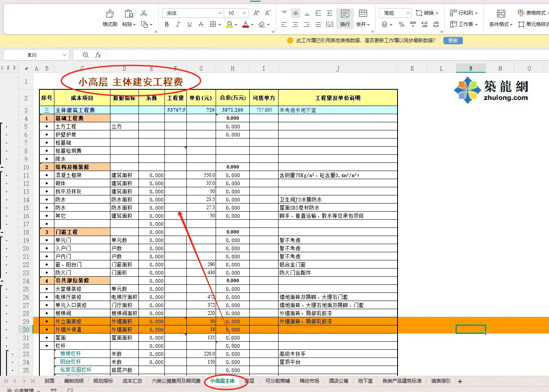Screen dimensions: 549x392
Task: Click the select-all corner triangle
Action: tap(26, 69)
